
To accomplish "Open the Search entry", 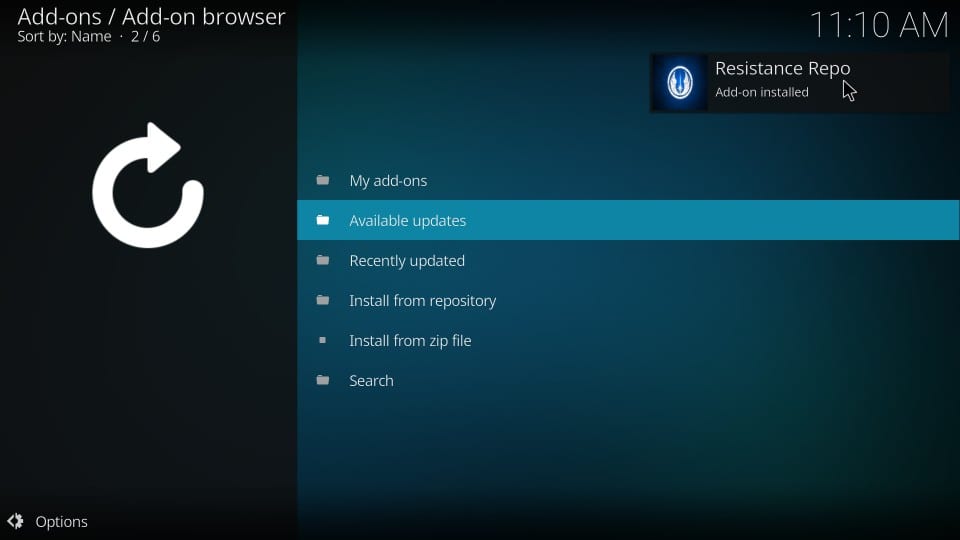I will pos(628,380).
